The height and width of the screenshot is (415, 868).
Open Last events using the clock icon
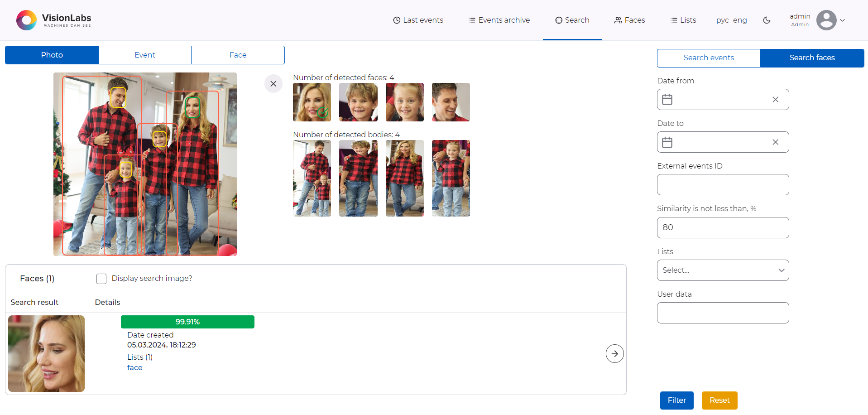(397, 20)
